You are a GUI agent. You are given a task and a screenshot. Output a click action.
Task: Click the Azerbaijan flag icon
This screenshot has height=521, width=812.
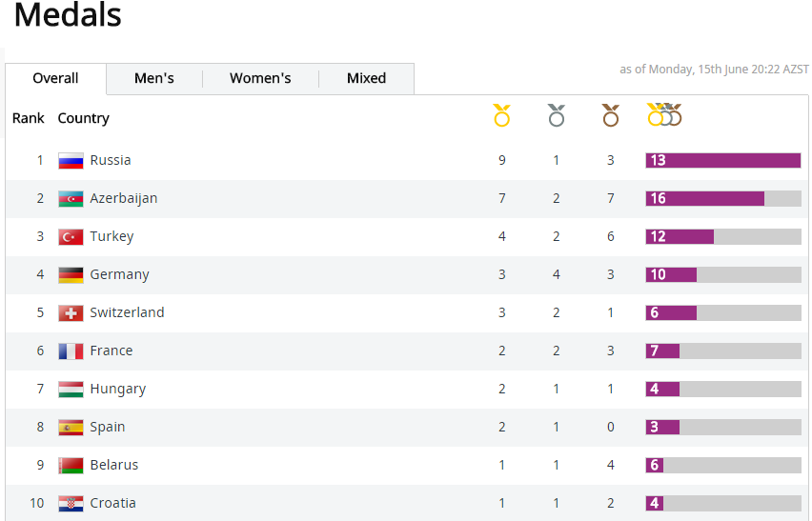click(71, 199)
